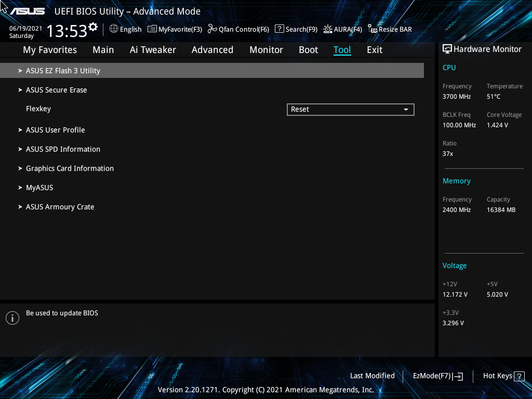Switch to EzMode
532x399 pixels.
437,376
